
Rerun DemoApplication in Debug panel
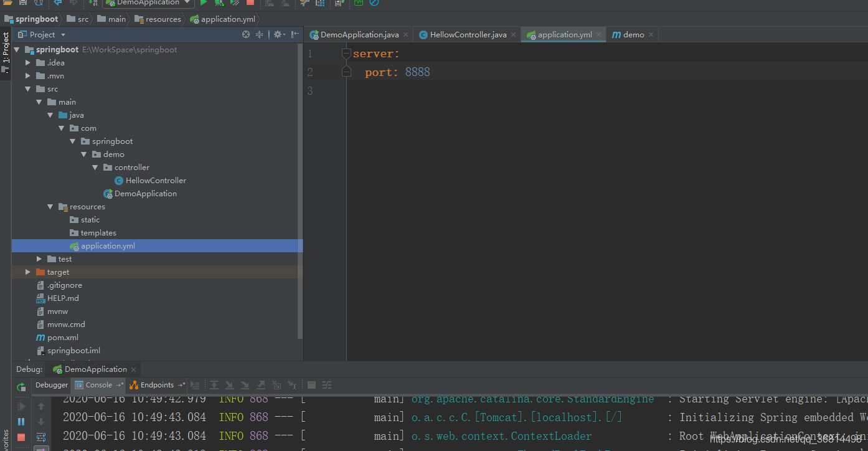21,387
